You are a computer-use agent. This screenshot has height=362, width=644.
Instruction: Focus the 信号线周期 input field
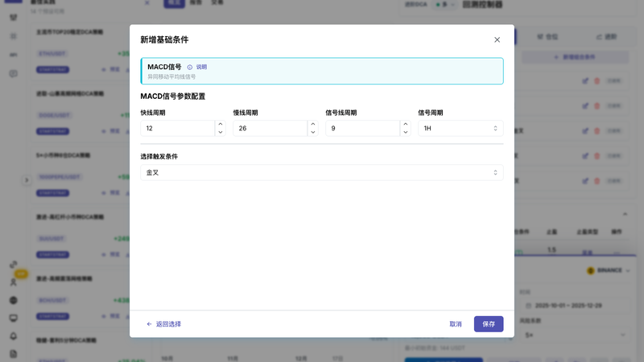pyautogui.click(x=363, y=129)
